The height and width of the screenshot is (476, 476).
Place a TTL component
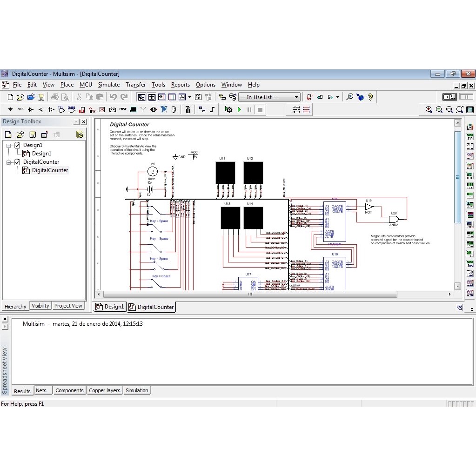click(x=62, y=109)
